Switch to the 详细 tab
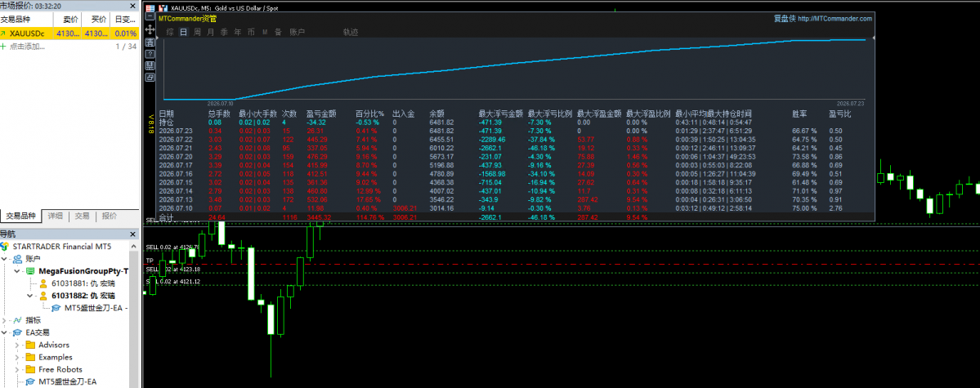980x388 pixels. [55, 216]
